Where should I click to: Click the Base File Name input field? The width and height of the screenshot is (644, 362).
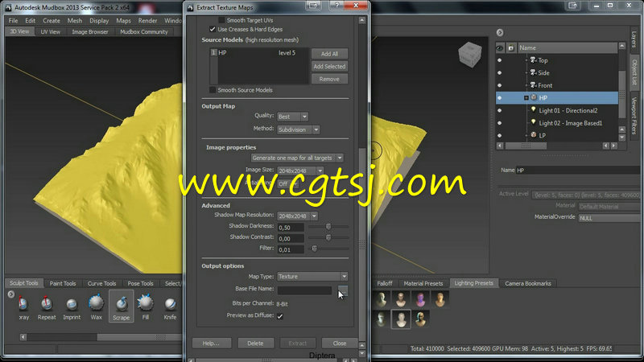[304, 290]
